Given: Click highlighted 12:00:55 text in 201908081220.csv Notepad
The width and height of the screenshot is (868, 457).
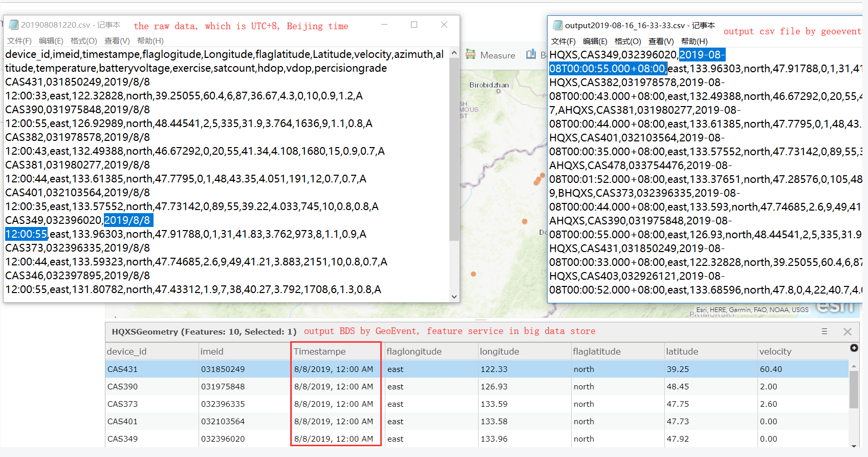Looking at the screenshot, I should (x=27, y=234).
